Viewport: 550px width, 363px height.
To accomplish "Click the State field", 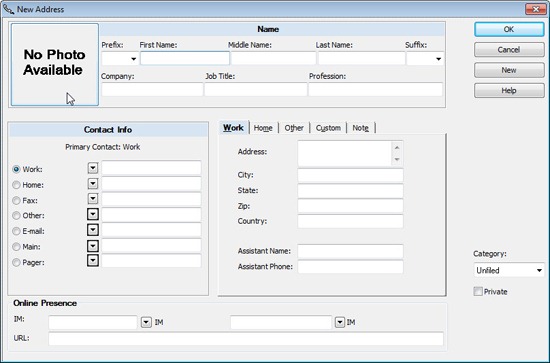I will pyautogui.click(x=350, y=190).
